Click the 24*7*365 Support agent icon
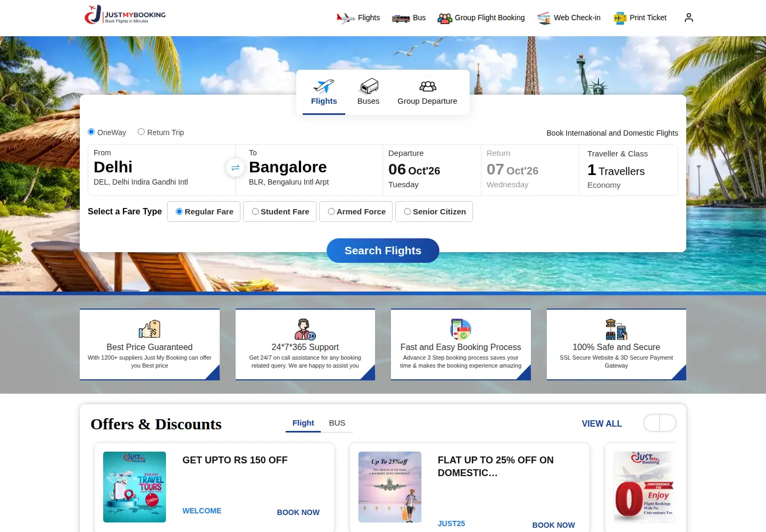The height and width of the screenshot is (532, 766). tap(305, 329)
